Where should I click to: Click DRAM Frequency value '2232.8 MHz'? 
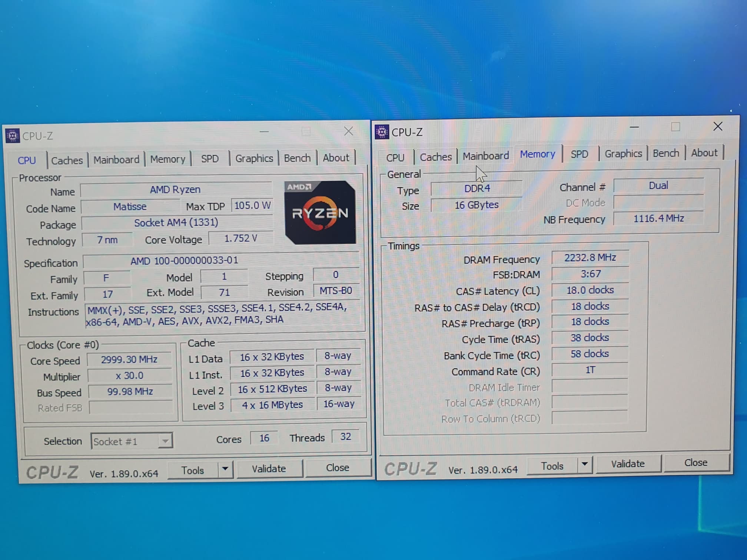coord(590,257)
